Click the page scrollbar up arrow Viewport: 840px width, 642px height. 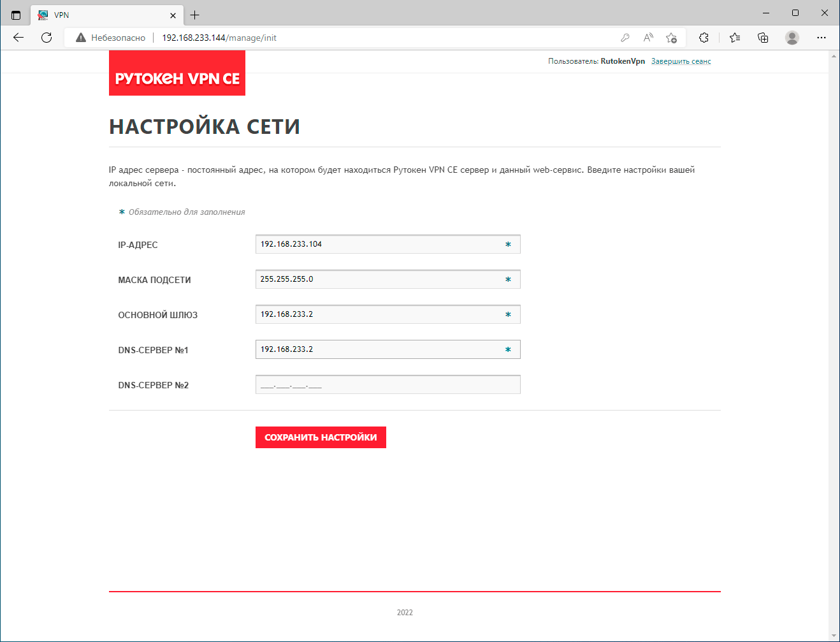coord(834,56)
